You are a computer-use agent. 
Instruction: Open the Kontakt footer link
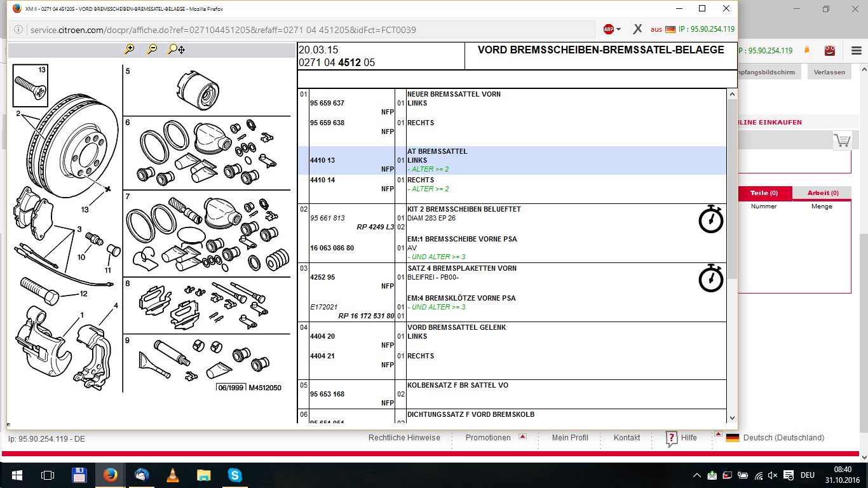point(627,438)
